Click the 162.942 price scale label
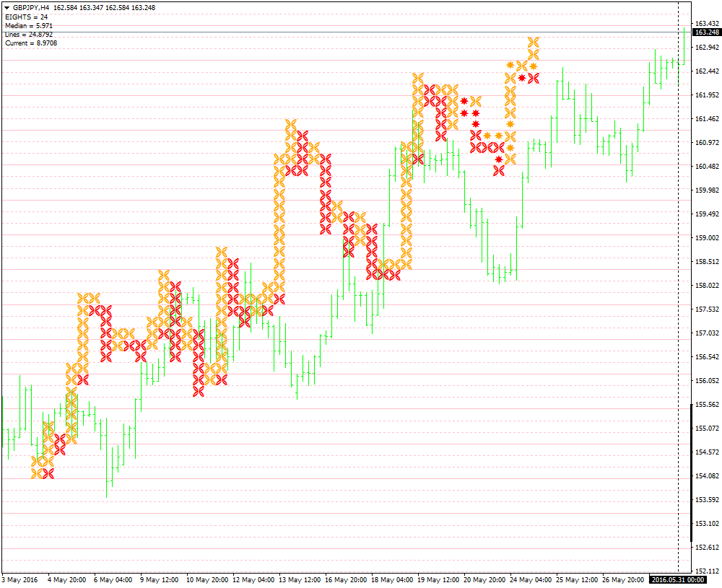722x588 pixels. (707, 48)
